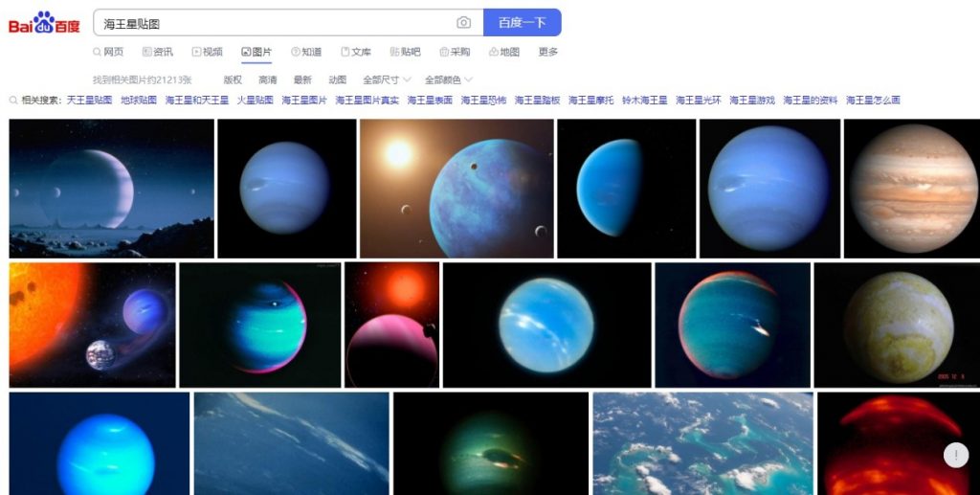Toggle the 版权 copyright filter
980x495 pixels.
coord(233,80)
